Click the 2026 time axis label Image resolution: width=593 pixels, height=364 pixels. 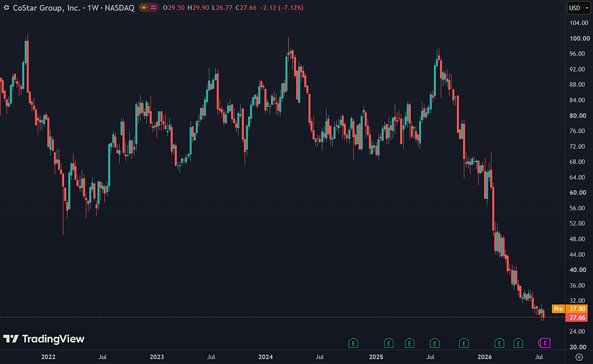pos(485,357)
